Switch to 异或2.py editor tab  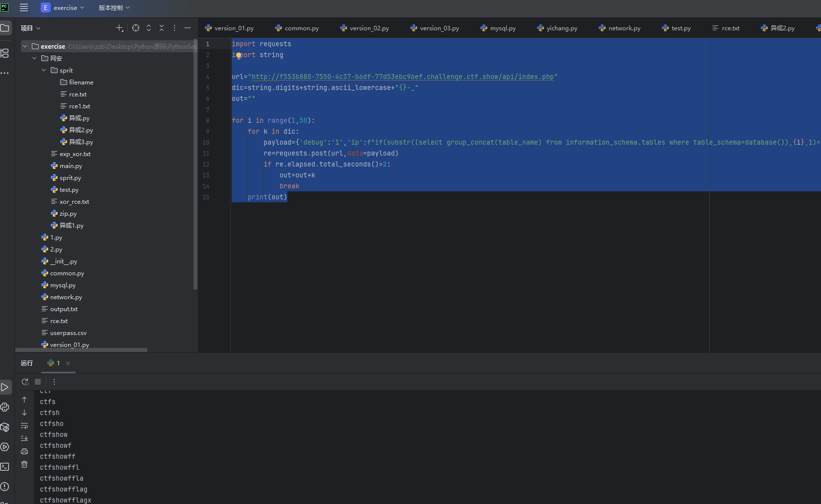point(778,28)
